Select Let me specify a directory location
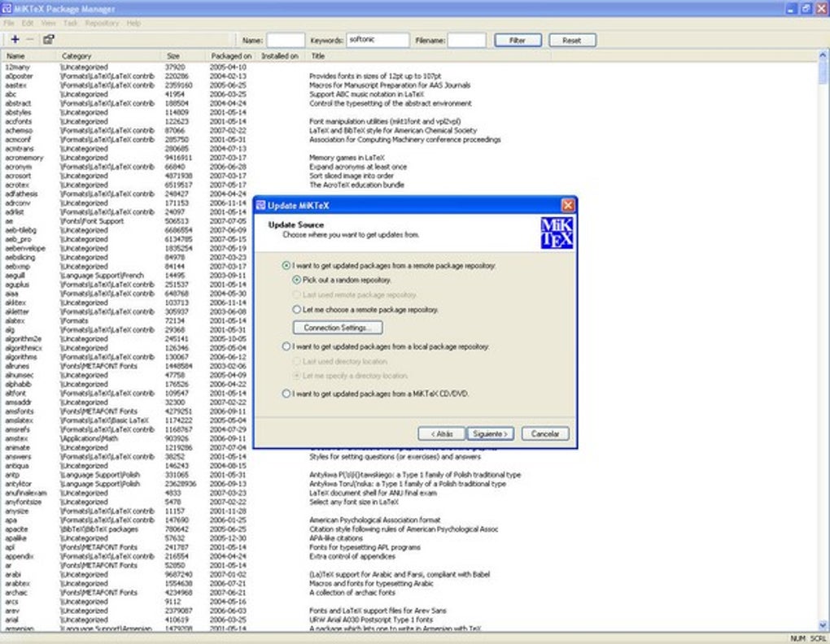The height and width of the screenshot is (644, 830). pyautogui.click(x=296, y=376)
